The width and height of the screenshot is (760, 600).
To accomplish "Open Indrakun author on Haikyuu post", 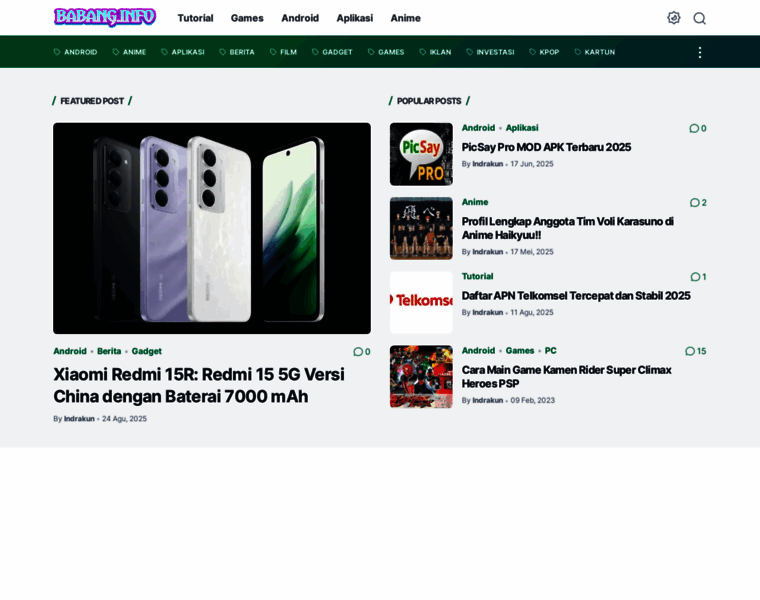I will click(488, 252).
